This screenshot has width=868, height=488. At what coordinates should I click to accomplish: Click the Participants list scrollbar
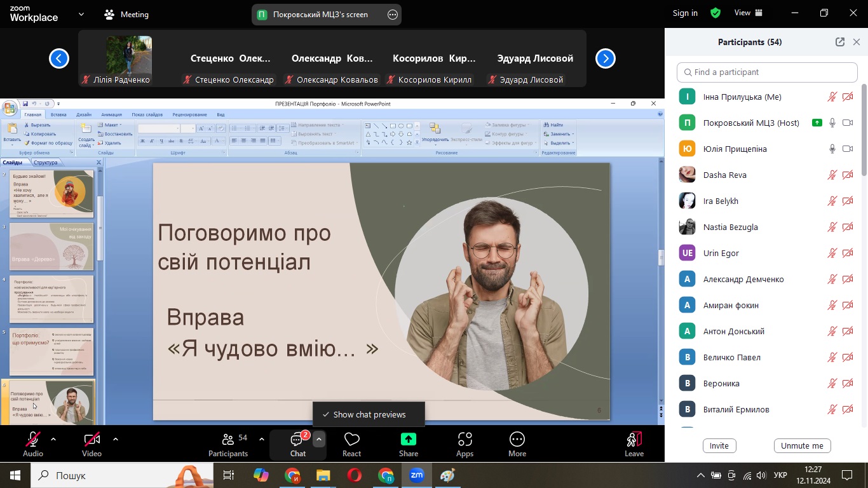point(864,130)
